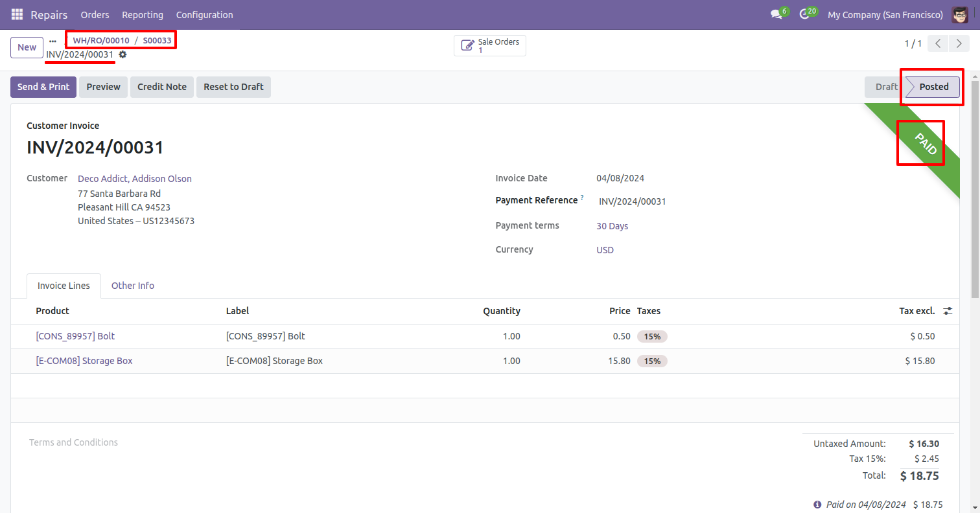The image size is (980, 513).
Task: Open the WH/RO/00010 breadcrumb link
Action: (x=101, y=40)
